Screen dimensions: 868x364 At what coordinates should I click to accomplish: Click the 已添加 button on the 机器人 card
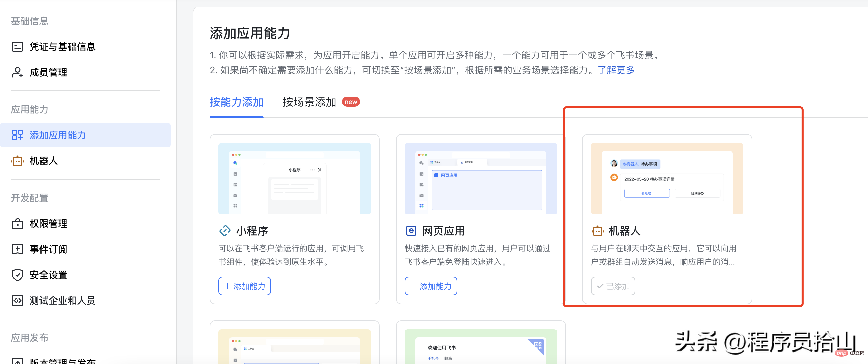(x=613, y=286)
